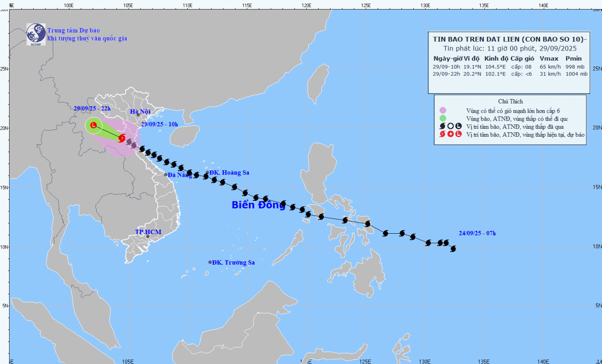Click the NCHMF forecast center logo
Image resolution: width=602 pixels, height=364 pixels.
[x=36, y=34]
